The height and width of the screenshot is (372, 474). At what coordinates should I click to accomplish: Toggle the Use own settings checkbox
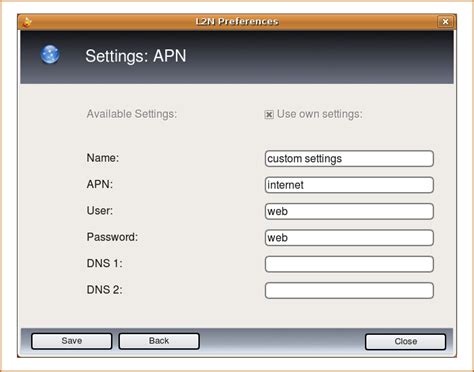(x=269, y=115)
